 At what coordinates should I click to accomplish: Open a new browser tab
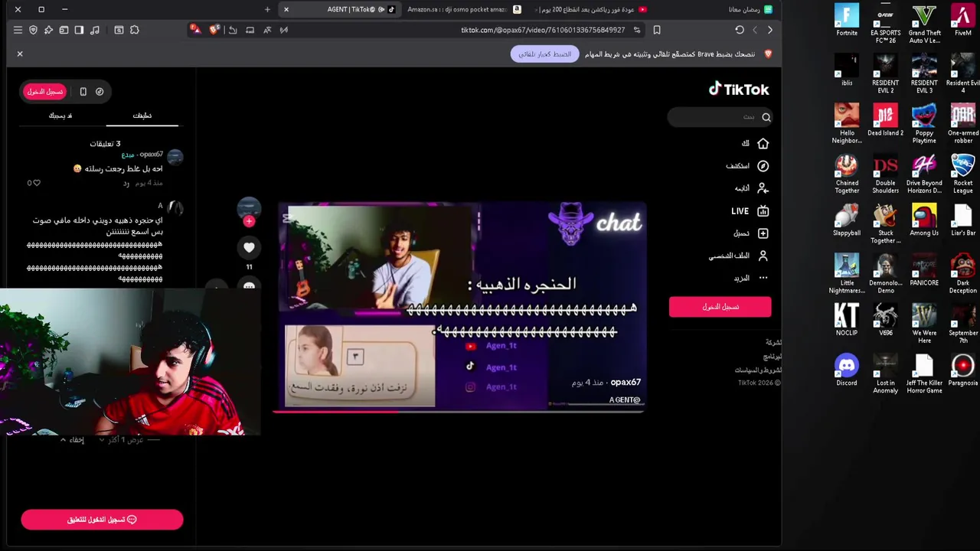[267, 9]
